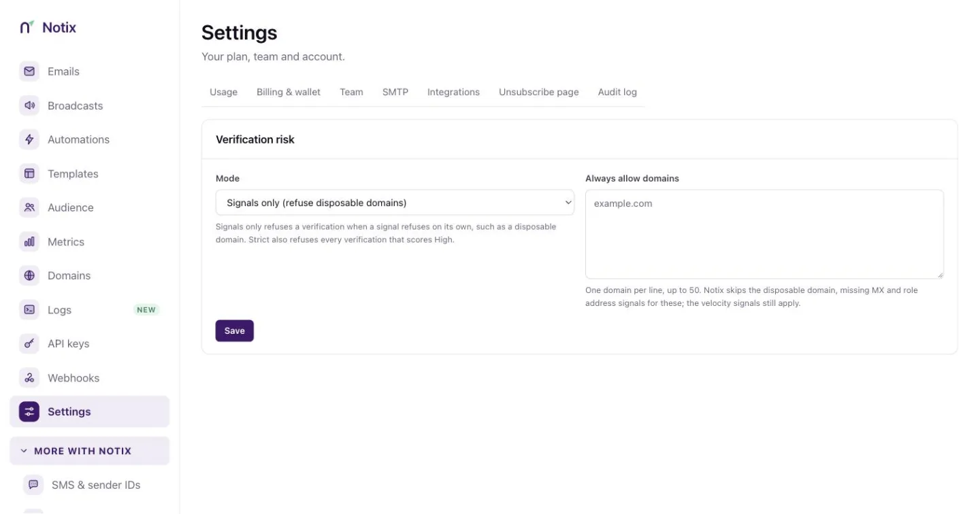Open Automations from the sidebar

(90, 139)
